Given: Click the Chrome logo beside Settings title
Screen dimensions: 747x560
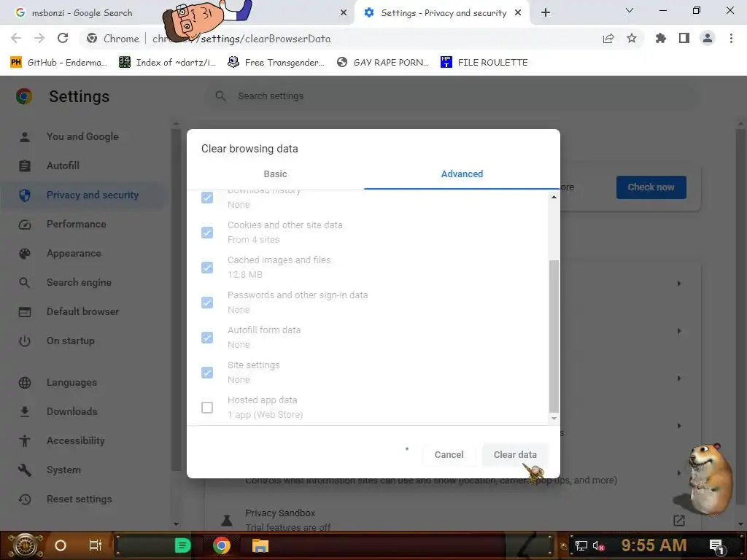Looking at the screenshot, I should [x=24, y=97].
